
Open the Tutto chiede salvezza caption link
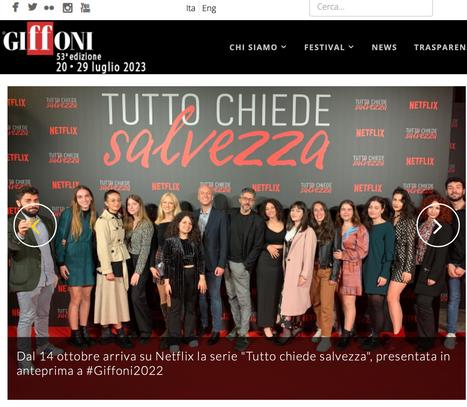233,363
